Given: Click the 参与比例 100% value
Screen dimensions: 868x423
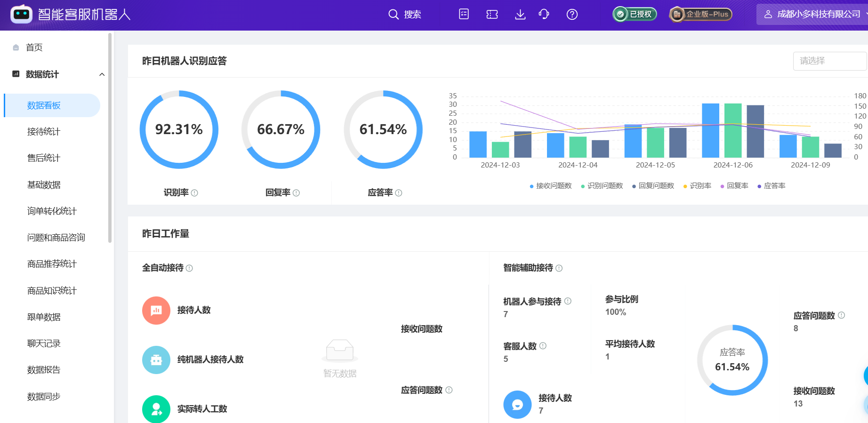Looking at the screenshot, I should 616,312.
